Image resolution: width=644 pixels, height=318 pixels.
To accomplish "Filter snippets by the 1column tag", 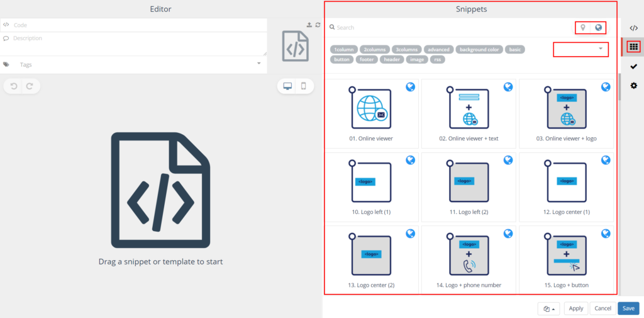I will (344, 49).
